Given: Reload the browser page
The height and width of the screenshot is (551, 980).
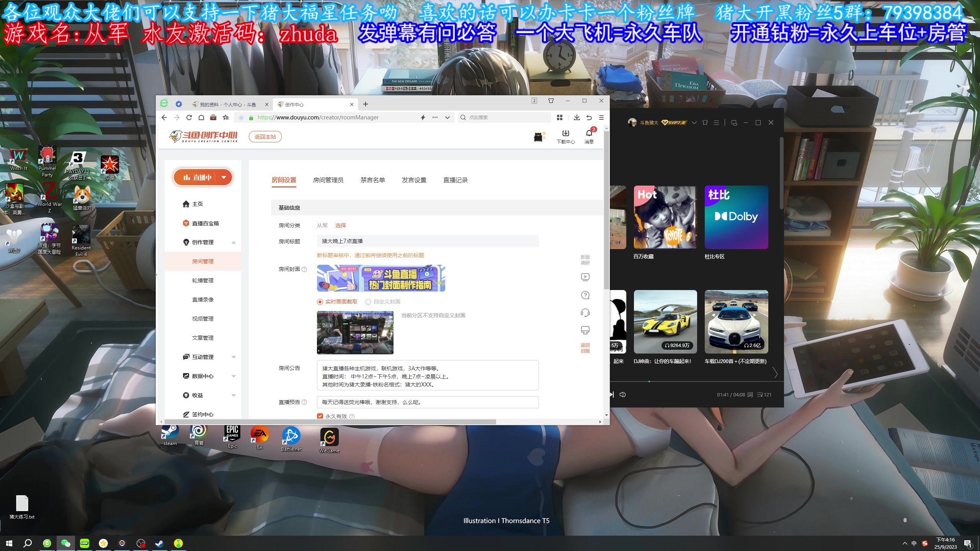Looking at the screenshot, I should tap(189, 117).
